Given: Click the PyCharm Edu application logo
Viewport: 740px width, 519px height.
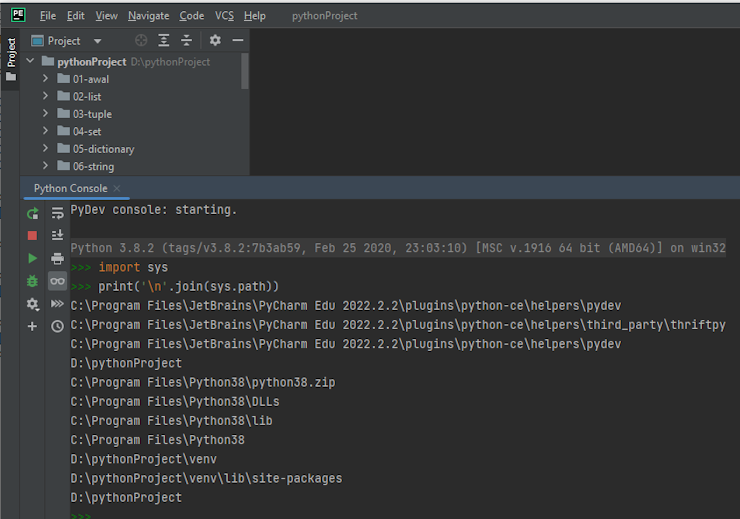Looking at the screenshot, I should point(18,15).
